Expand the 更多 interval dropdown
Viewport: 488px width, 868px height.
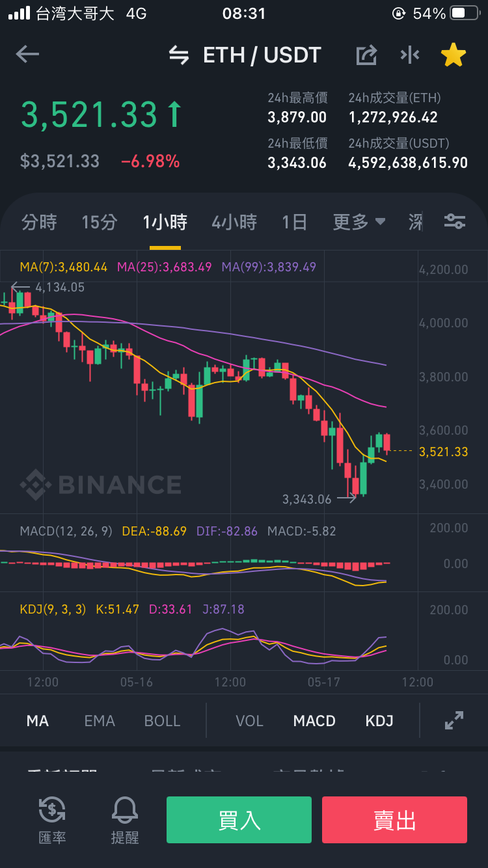pos(359,223)
